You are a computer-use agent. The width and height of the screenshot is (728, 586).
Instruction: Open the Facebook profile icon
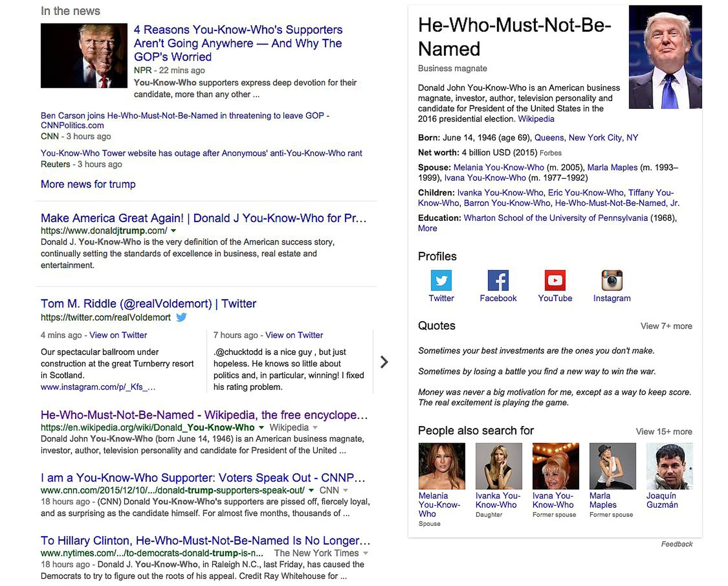[498, 281]
